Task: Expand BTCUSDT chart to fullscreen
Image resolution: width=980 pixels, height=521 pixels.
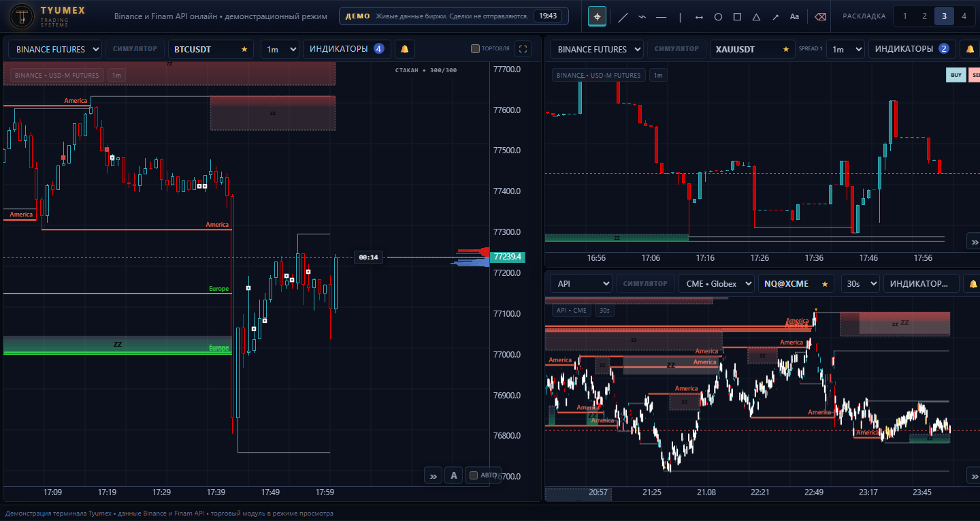Action: point(523,49)
